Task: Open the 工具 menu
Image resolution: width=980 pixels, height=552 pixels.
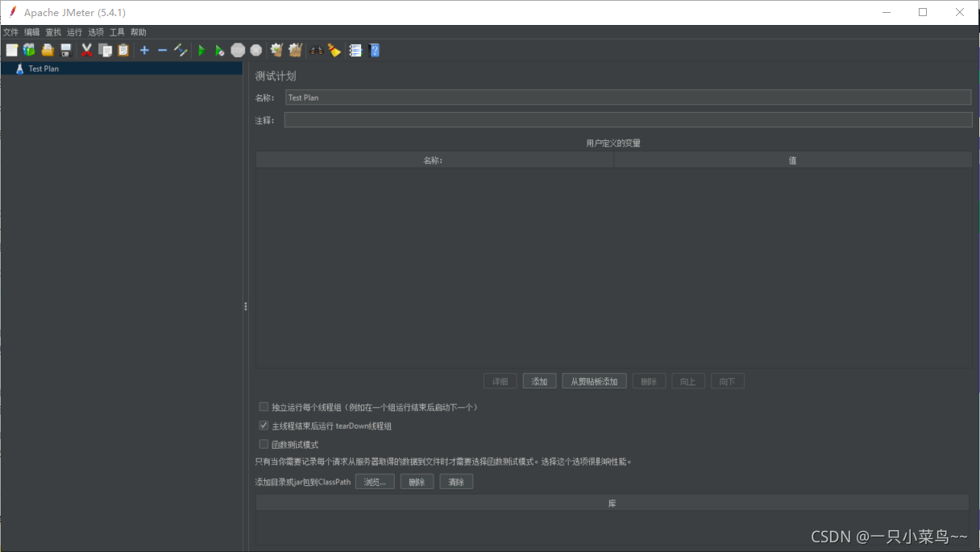Action: pyautogui.click(x=117, y=32)
